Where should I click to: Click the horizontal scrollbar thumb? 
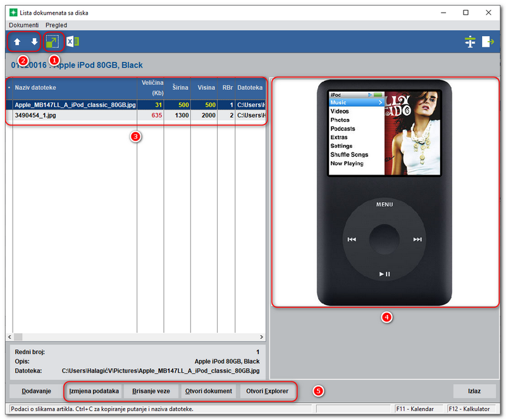[18, 337]
